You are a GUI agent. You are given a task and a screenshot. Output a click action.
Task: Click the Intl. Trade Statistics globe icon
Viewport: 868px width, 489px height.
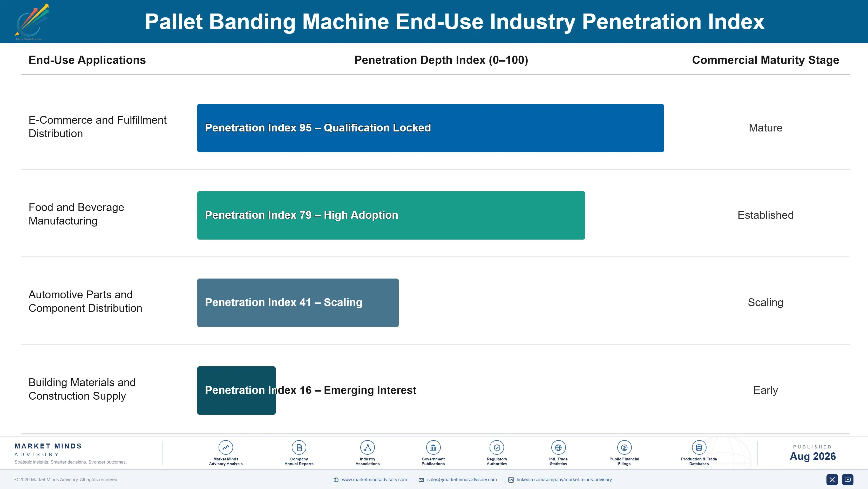tap(558, 447)
